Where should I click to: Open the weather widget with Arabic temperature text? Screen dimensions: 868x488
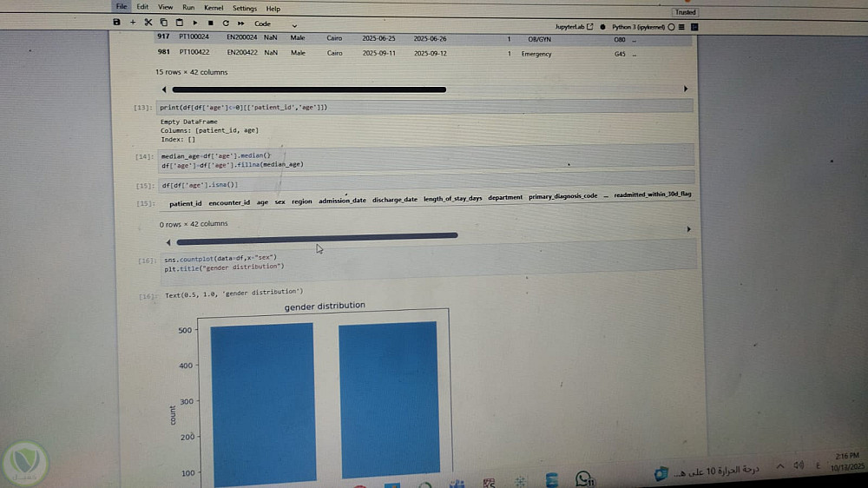coord(706,472)
